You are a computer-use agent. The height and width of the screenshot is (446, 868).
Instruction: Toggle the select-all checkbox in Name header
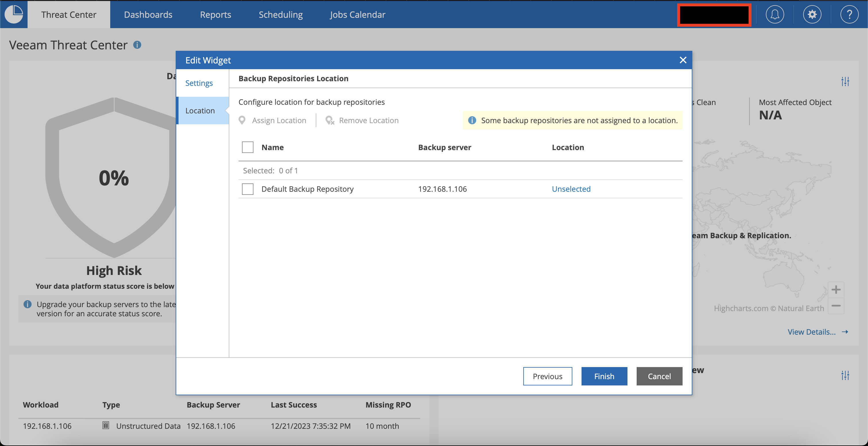(248, 147)
